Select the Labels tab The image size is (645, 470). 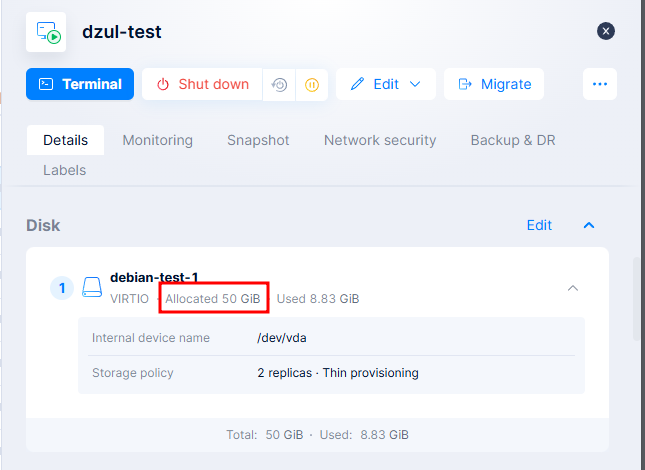[x=64, y=170]
